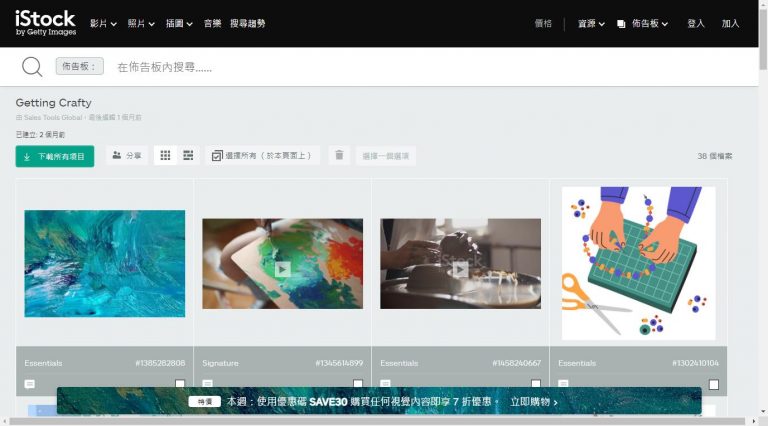
Task: Click the magnifying glass search icon
Action: point(32,67)
